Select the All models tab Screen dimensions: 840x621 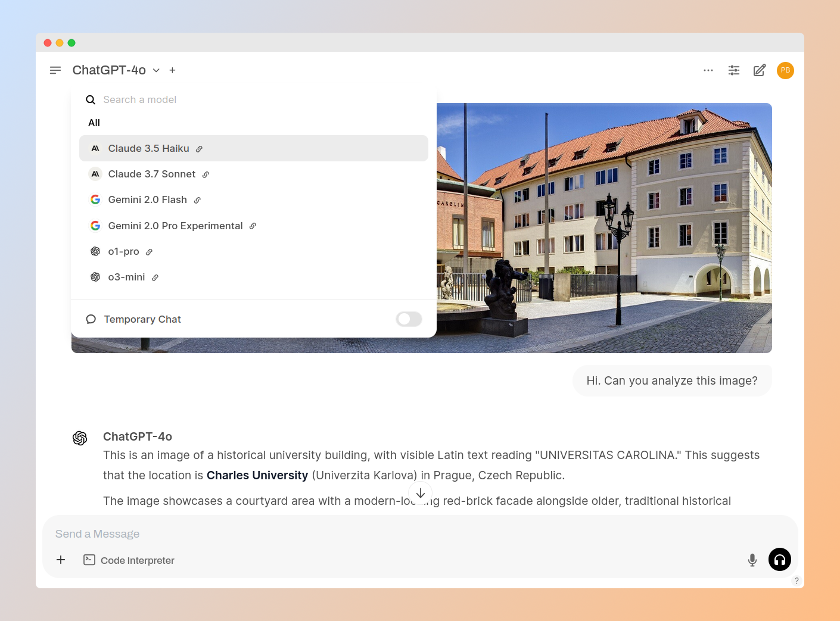click(94, 123)
